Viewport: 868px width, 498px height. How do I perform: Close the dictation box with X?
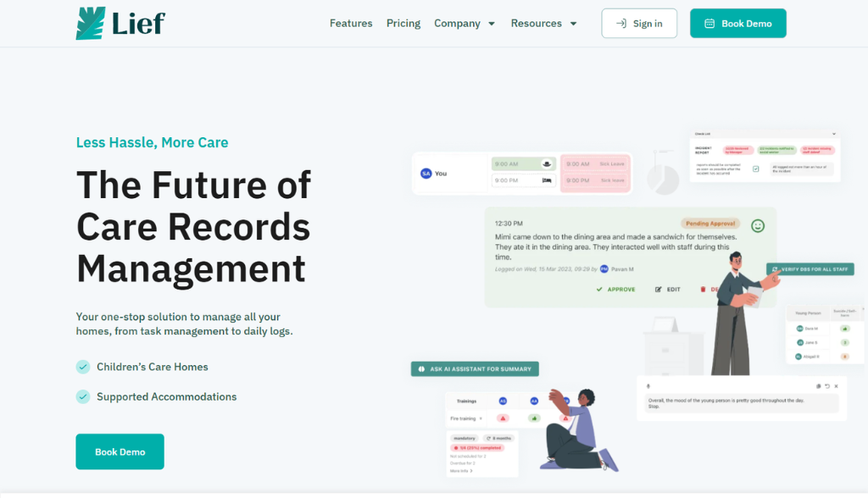coord(836,386)
